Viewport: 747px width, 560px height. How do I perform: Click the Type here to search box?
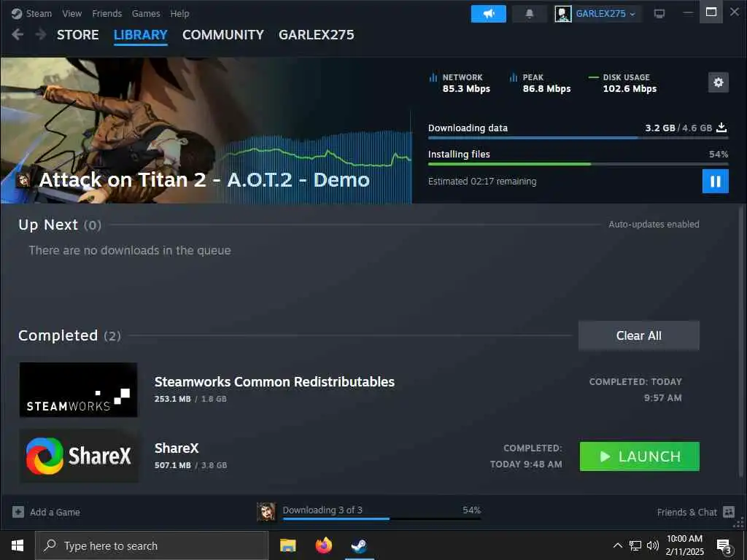[152, 545]
